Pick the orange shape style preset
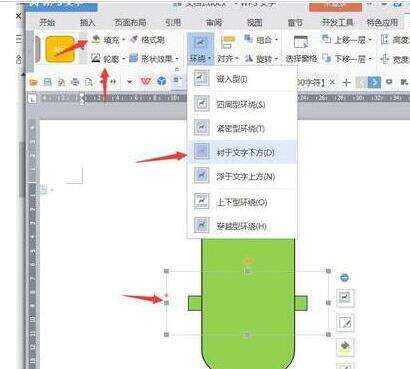Image resolution: width=410 pixels, height=369 pixels. pyautogui.click(x=60, y=49)
